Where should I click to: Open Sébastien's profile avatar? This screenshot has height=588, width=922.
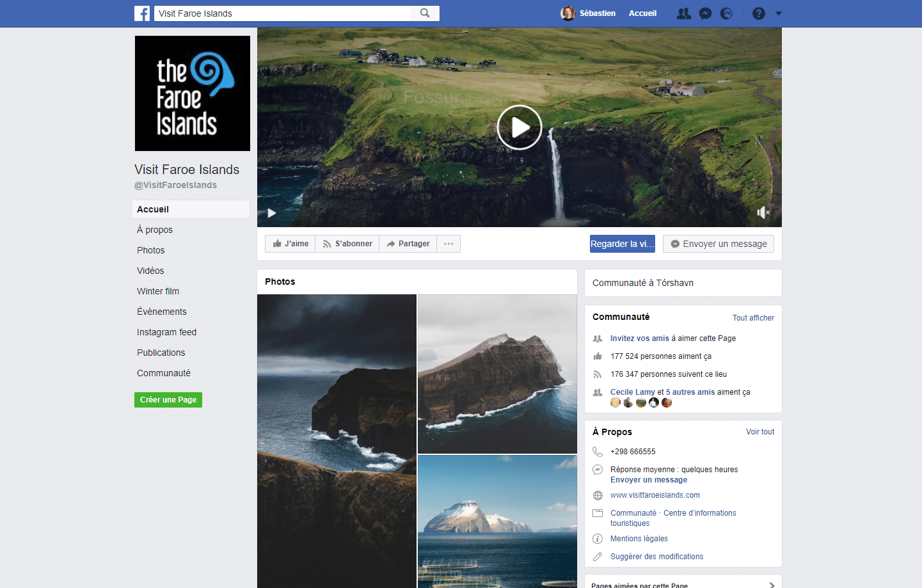(568, 13)
